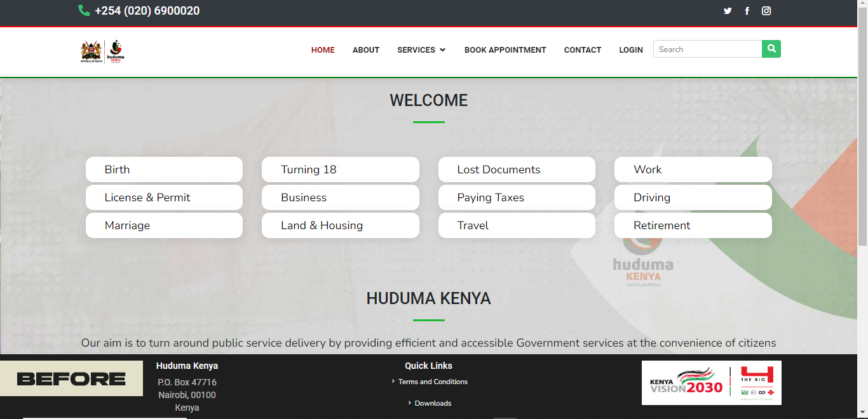
Task: Open the Facebook social link
Action: pos(747,11)
